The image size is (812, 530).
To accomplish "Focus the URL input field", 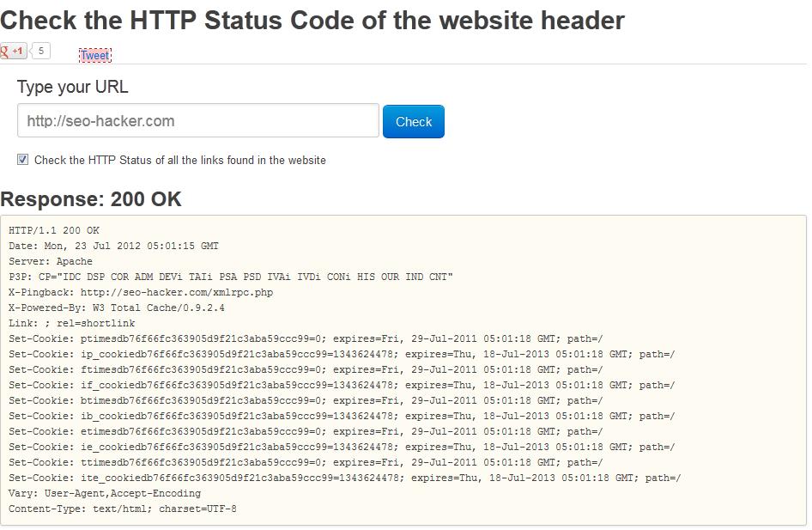I will click(x=197, y=121).
